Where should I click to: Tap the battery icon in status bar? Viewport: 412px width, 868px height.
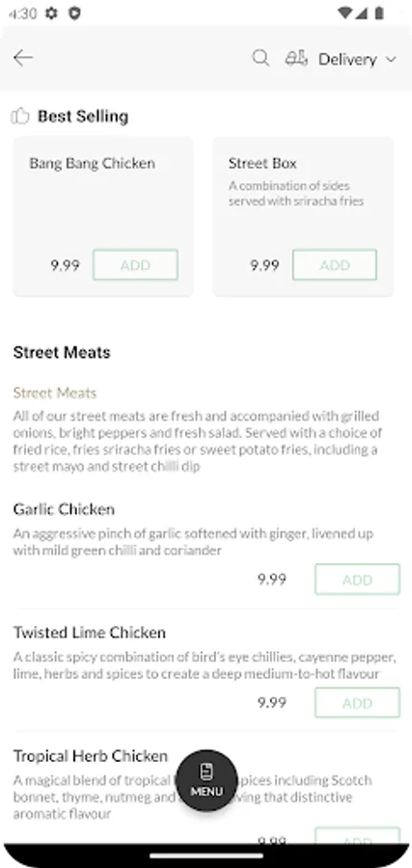pos(379,13)
